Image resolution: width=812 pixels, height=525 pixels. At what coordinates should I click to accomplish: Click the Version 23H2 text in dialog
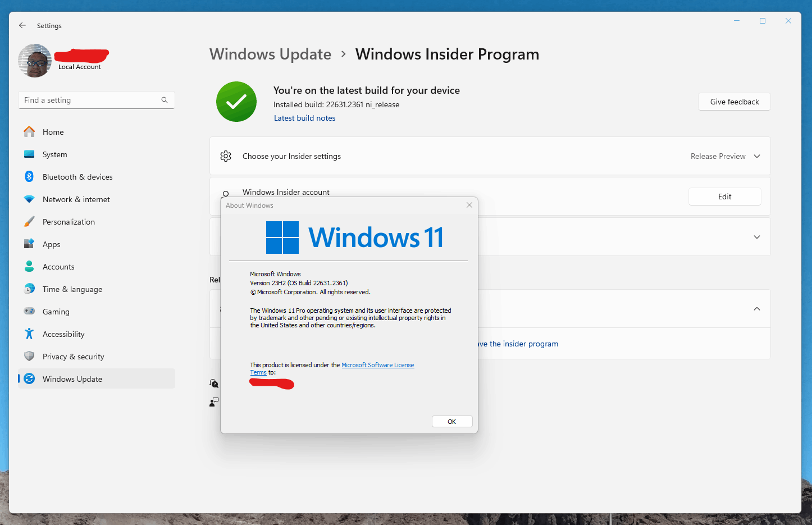click(299, 283)
